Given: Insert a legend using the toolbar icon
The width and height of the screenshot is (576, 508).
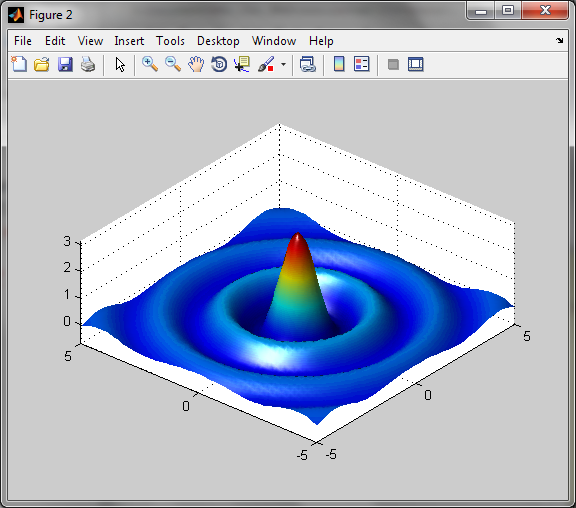Looking at the screenshot, I should pyautogui.click(x=362, y=64).
